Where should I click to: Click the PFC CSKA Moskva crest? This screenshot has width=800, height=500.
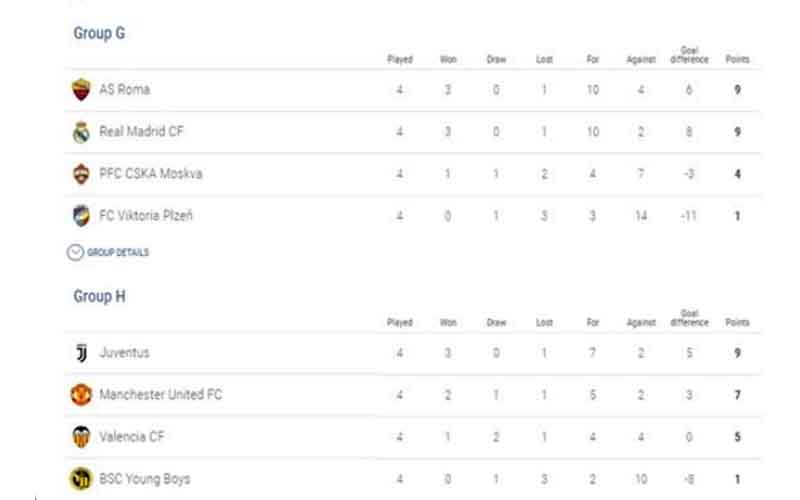tap(81, 174)
